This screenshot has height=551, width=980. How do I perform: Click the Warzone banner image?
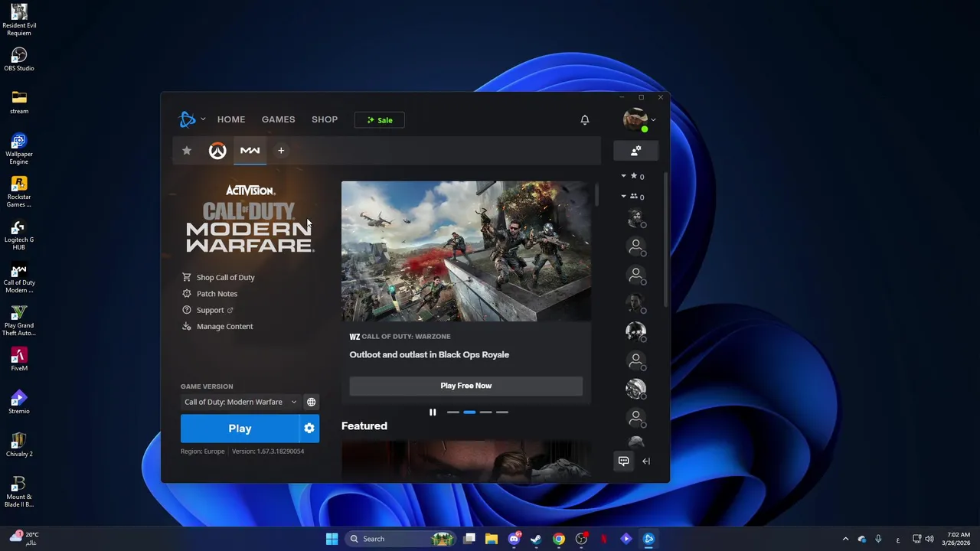click(x=466, y=251)
